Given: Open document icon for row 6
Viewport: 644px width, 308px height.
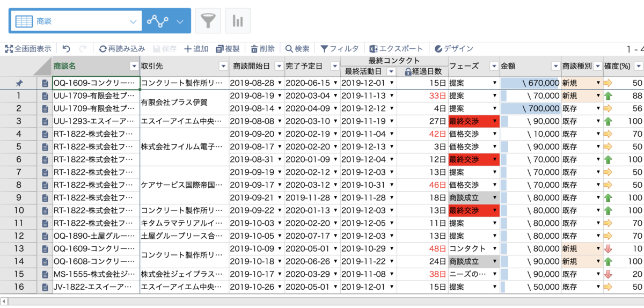Looking at the screenshot, I should pyautogui.click(x=46, y=159).
